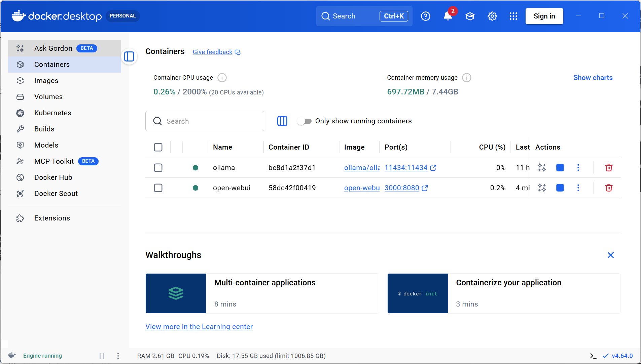Toggle Only show running containers
The height and width of the screenshot is (364, 641).
[305, 121]
